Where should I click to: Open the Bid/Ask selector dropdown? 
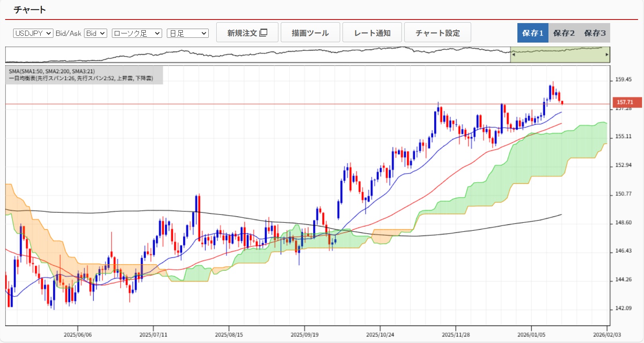(96, 33)
